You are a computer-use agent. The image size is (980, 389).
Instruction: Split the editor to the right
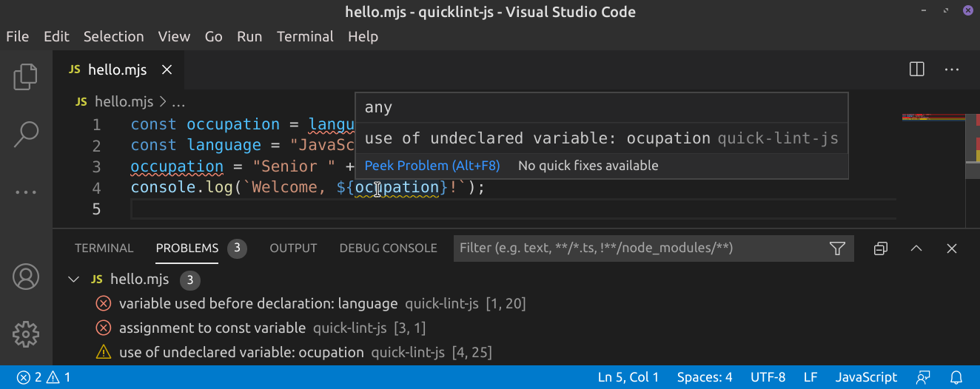click(x=916, y=70)
